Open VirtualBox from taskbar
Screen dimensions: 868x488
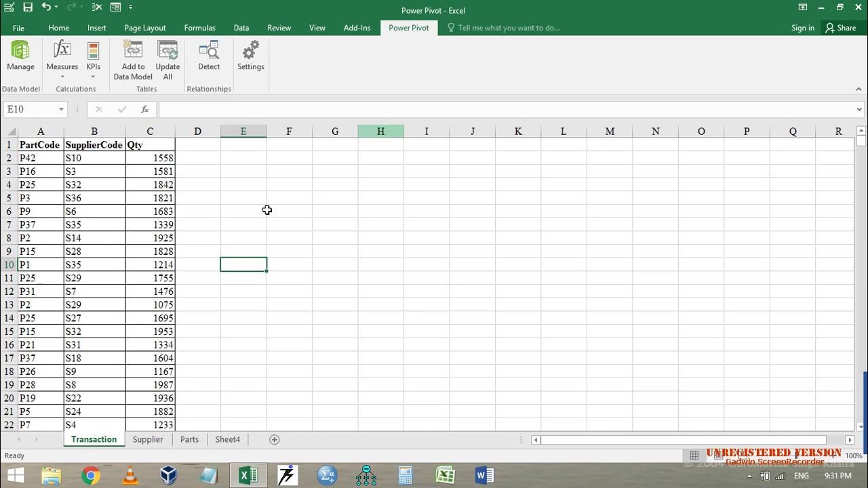coord(169,476)
